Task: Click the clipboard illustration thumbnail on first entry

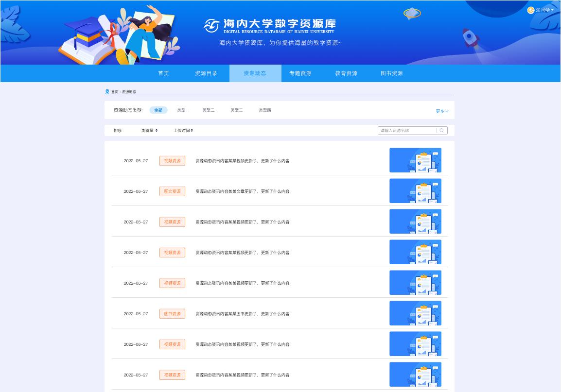Action: click(416, 160)
